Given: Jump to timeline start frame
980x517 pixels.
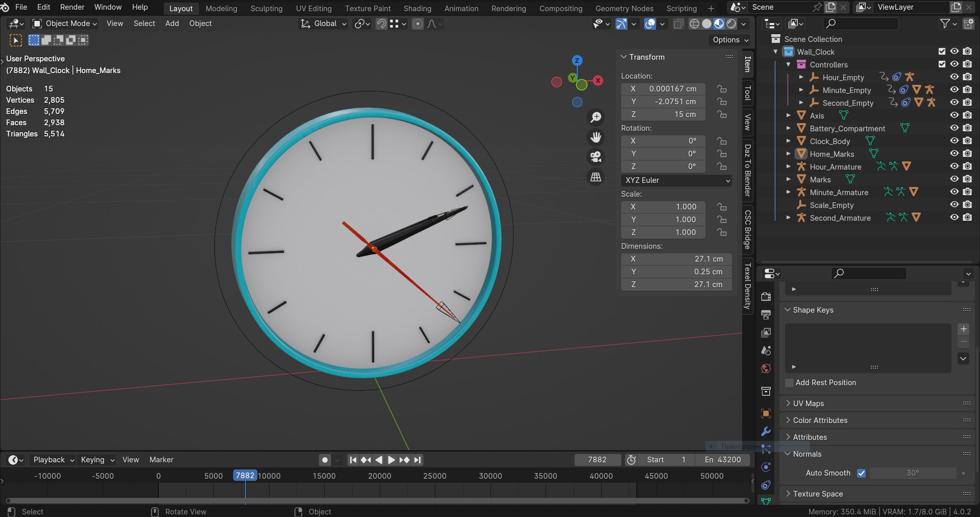Looking at the screenshot, I should point(353,460).
